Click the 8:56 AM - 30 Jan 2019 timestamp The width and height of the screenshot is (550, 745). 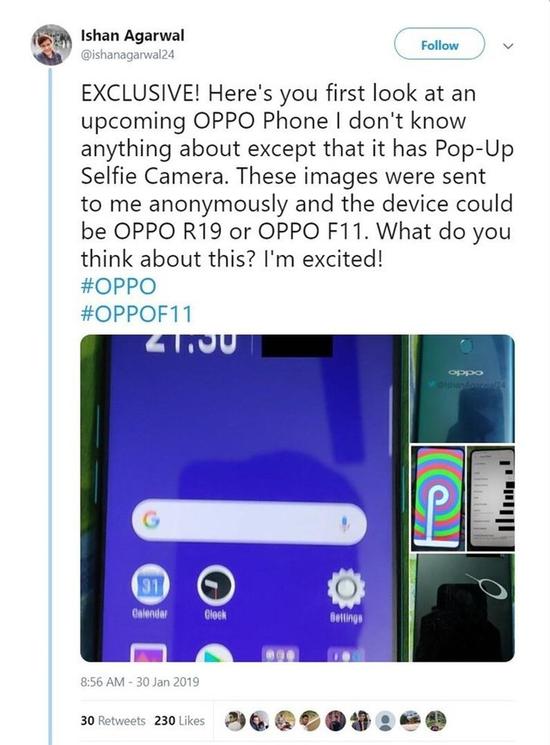point(140,682)
